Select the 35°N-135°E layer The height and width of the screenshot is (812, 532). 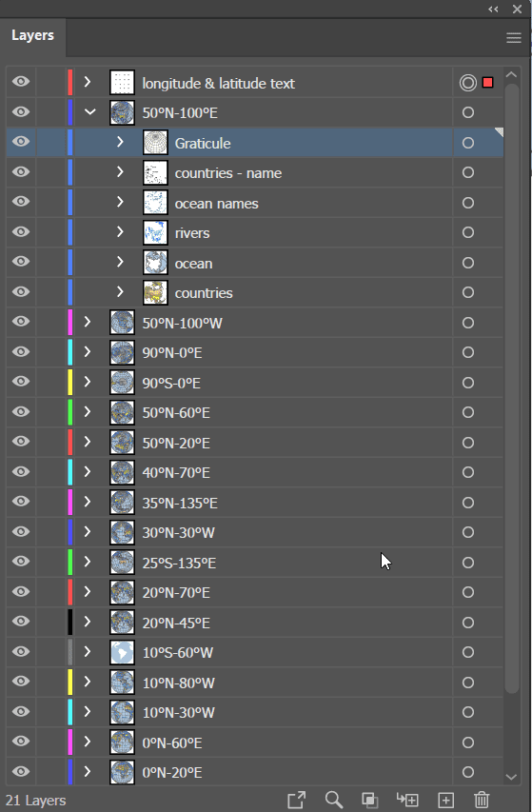tap(255, 503)
